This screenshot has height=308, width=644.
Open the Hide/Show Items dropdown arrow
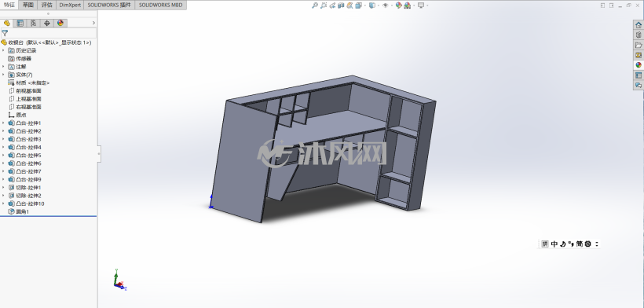[392, 5]
